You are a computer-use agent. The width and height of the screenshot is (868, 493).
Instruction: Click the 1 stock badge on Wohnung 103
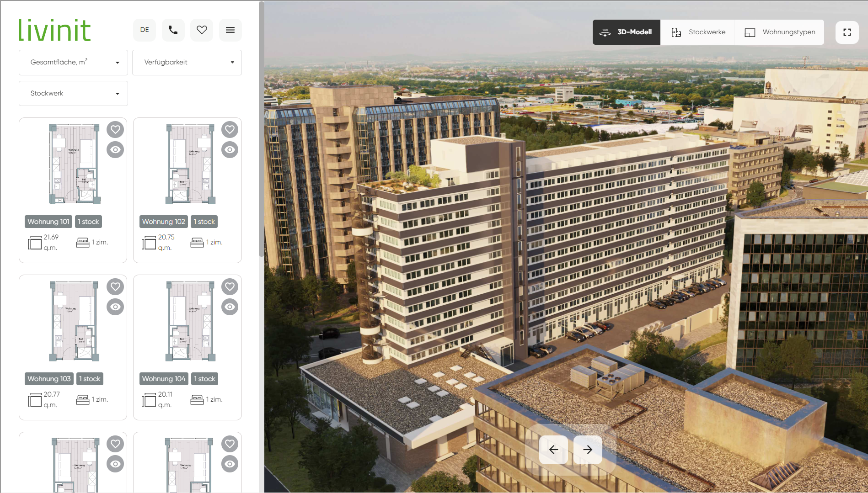(90, 378)
